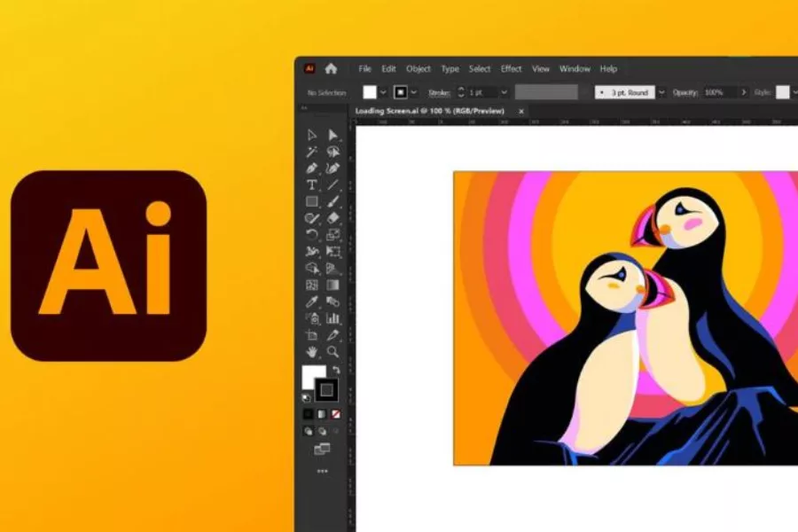
Task: Select the Artboard tool
Action: pos(312,335)
